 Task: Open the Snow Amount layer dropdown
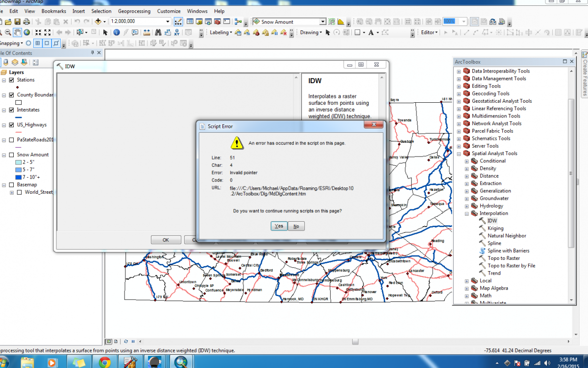[323, 22]
